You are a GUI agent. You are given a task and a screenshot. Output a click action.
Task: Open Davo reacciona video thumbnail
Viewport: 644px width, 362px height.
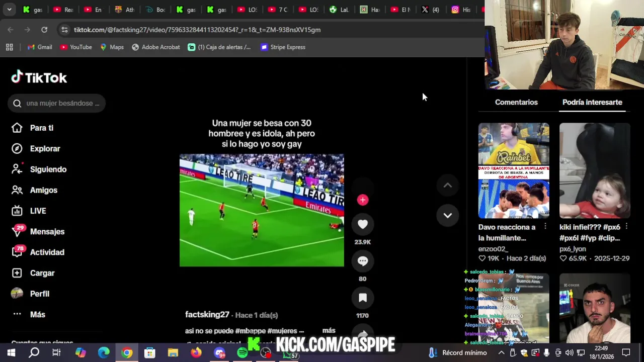pos(514,170)
